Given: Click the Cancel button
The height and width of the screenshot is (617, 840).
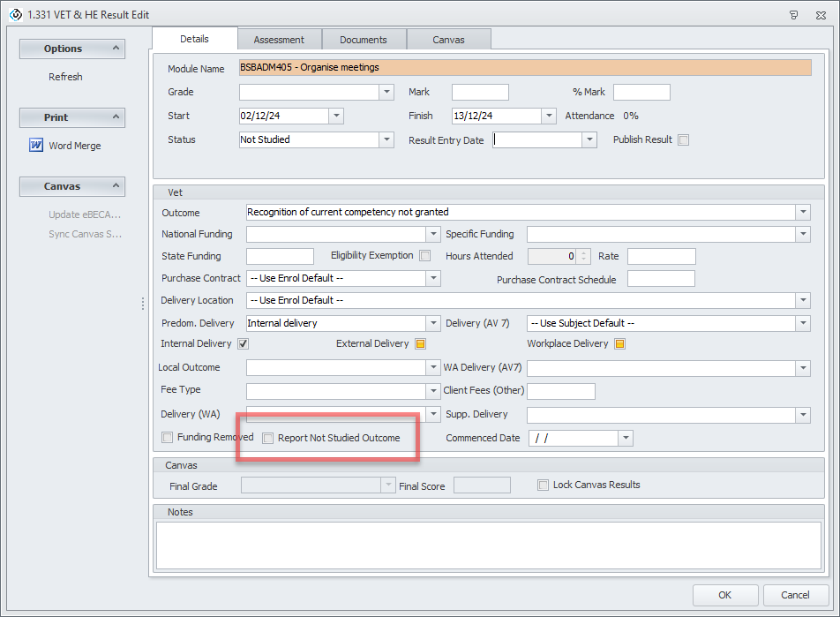Looking at the screenshot, I should click(798, 595).
